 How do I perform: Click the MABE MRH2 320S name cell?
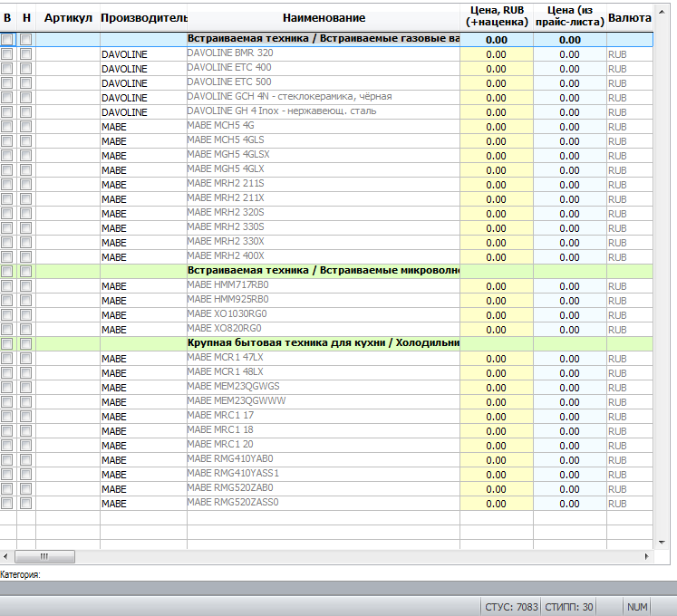[324, 213]
